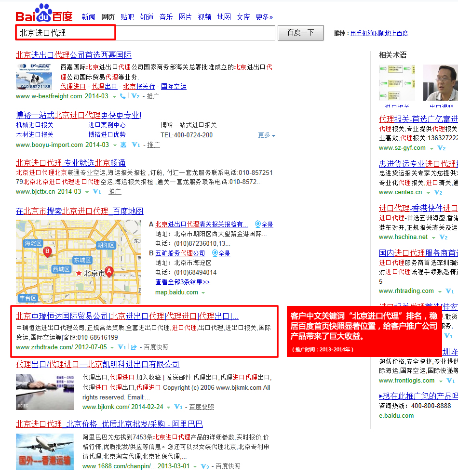
Task: Click the share icon beside www.zrhdtrade.com
Action: pos(134,347)
